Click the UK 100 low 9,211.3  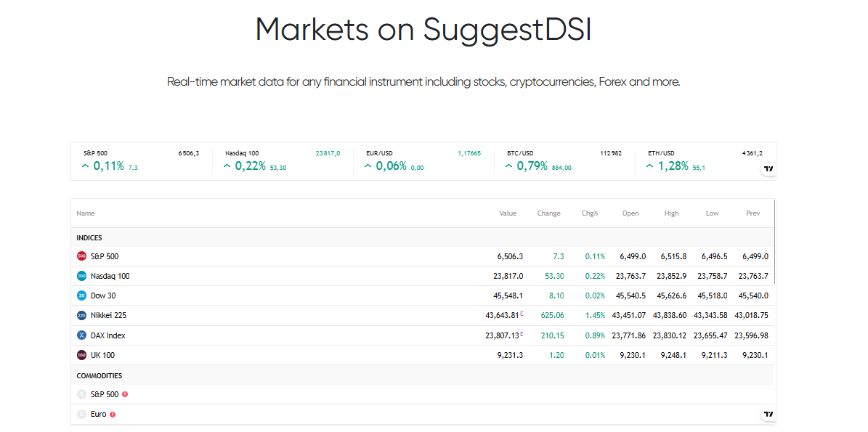[x=715, y=355]
